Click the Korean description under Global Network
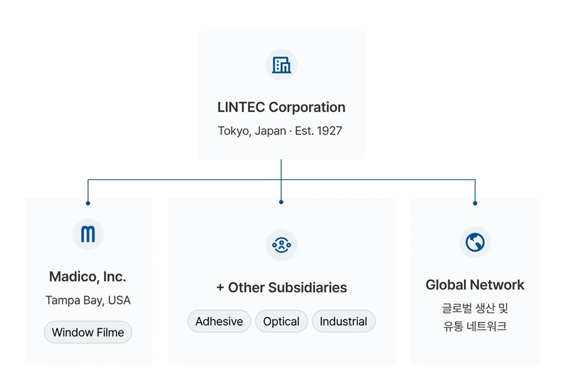Viewport: 576px width, 392px height. [x=475, y=317]
